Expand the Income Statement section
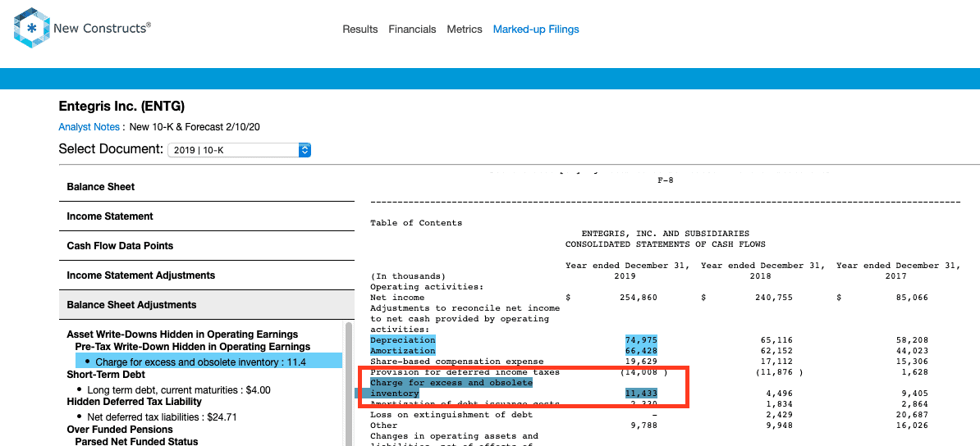The width and height of the screenshot is (980, 446). (207, 216)
